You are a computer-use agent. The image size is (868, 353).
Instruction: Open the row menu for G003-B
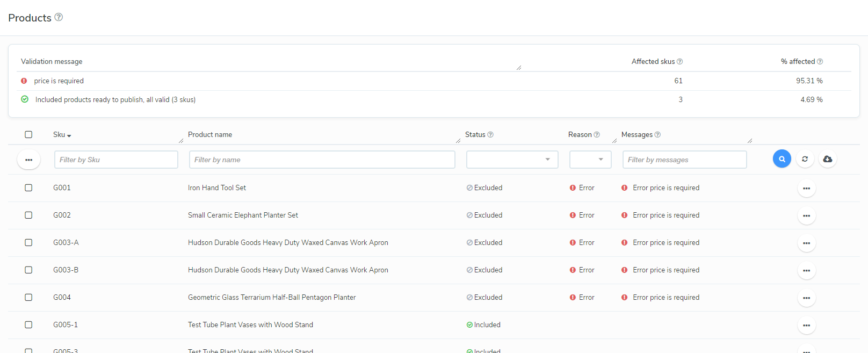pos(806,271)
